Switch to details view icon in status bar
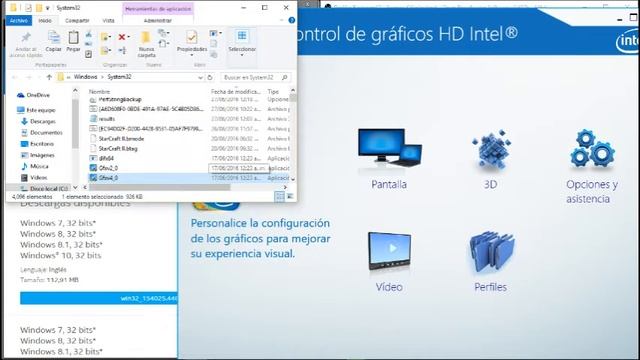The height and width of the screenshot is (360, 640). click(280, 197)
